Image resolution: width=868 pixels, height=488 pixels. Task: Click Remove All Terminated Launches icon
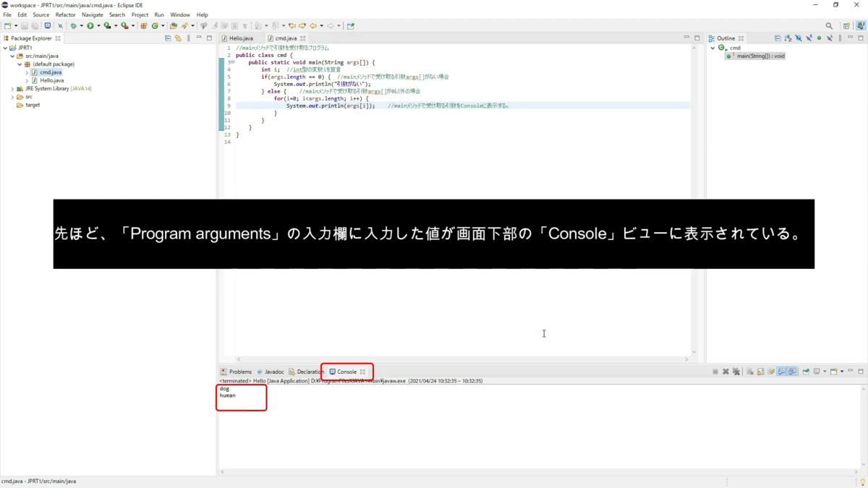[736, 371]
